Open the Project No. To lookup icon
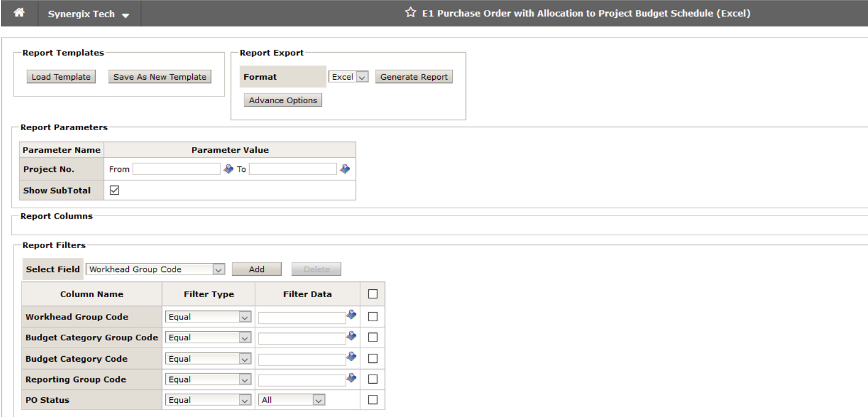Screen dimensions: 868x417 point(345,168)
